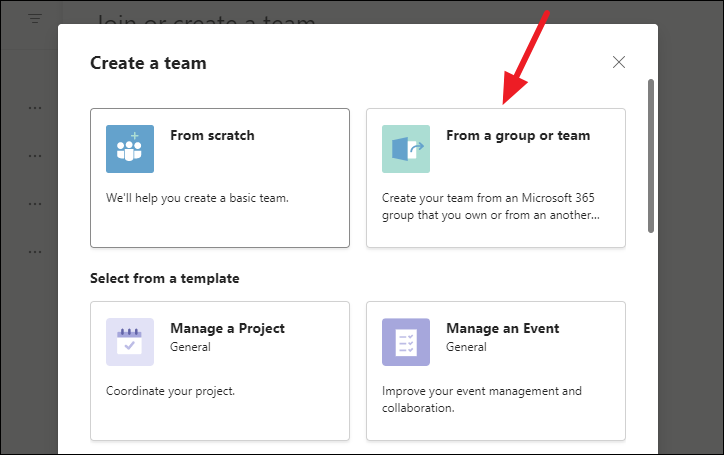724x455 pixels.
Task: Open the filter icon behind dialog
Action: click(35, 19)
